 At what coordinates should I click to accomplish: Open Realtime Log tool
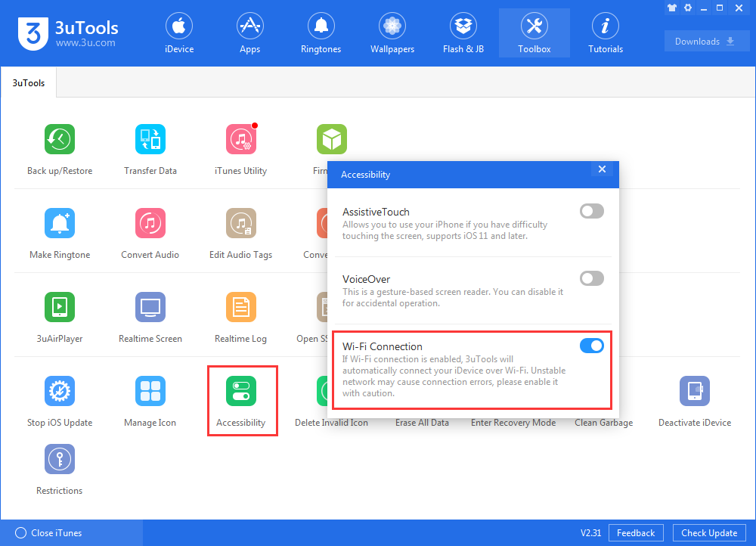click(241, 307)
